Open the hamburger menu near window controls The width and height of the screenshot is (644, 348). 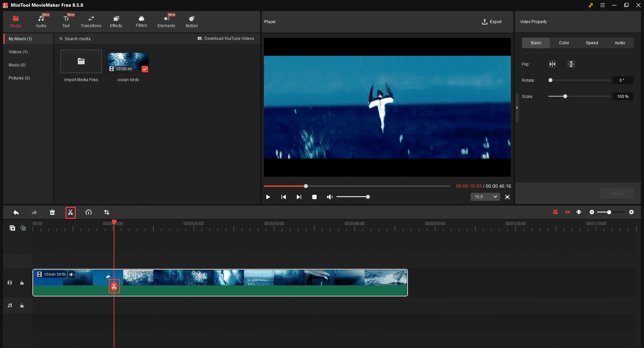[602, 5]
